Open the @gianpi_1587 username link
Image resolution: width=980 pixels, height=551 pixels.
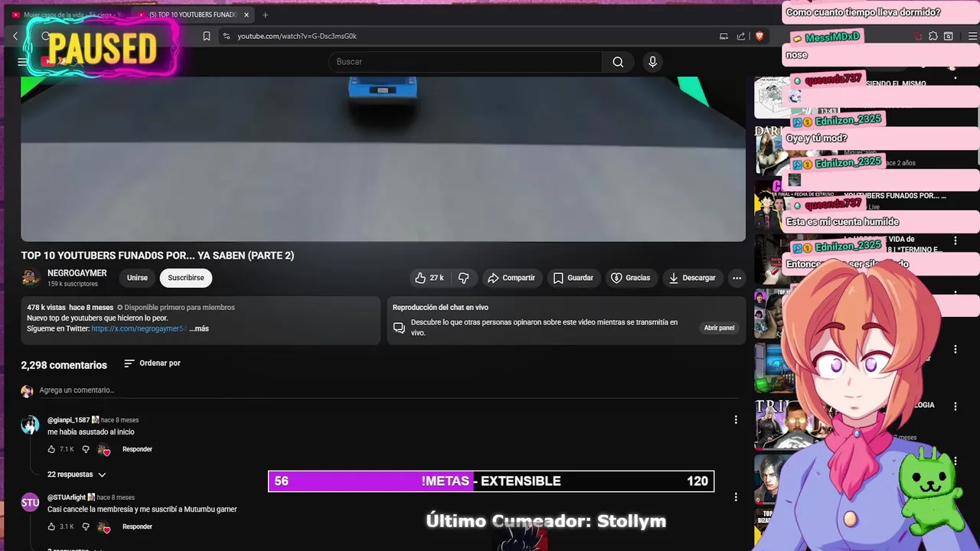[68, 420]
